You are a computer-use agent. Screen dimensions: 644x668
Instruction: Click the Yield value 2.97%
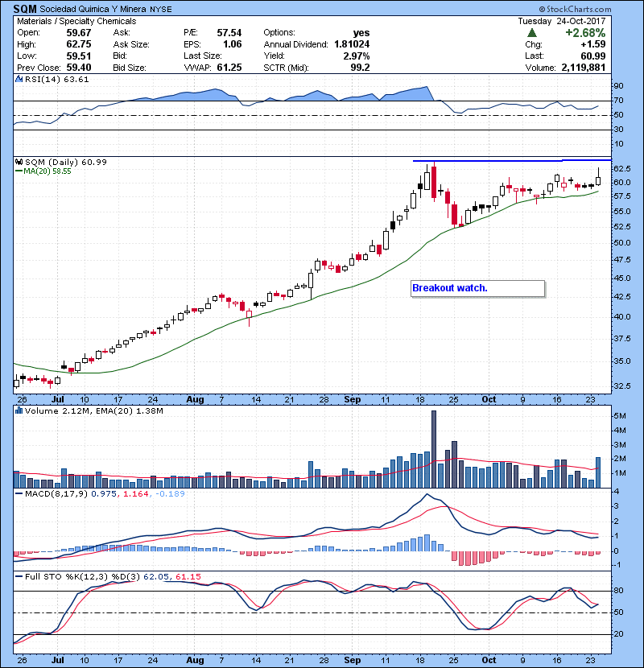pyautogui.click(x=357, y=56)
